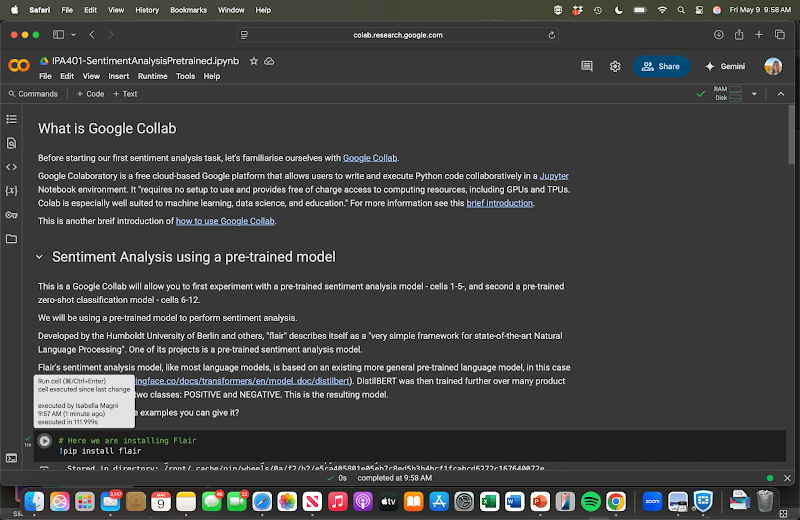Image resolution: width=800 pixels, height=520 pixels.
Task: Open the Help menu in Colab
Action: pos(212,76)
